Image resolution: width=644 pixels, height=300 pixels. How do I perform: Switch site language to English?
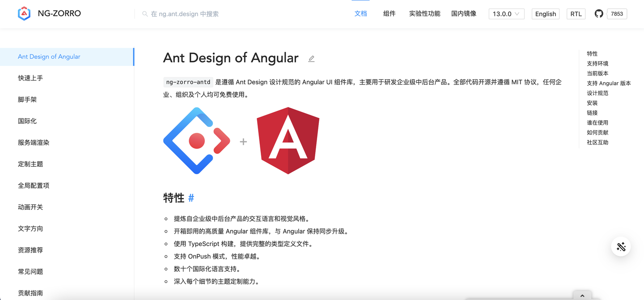pos(545,13)
